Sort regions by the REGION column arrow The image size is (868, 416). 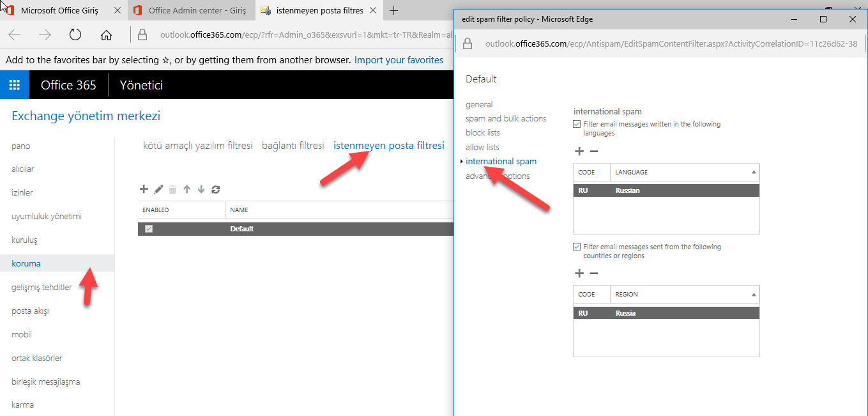coord(754,295)
